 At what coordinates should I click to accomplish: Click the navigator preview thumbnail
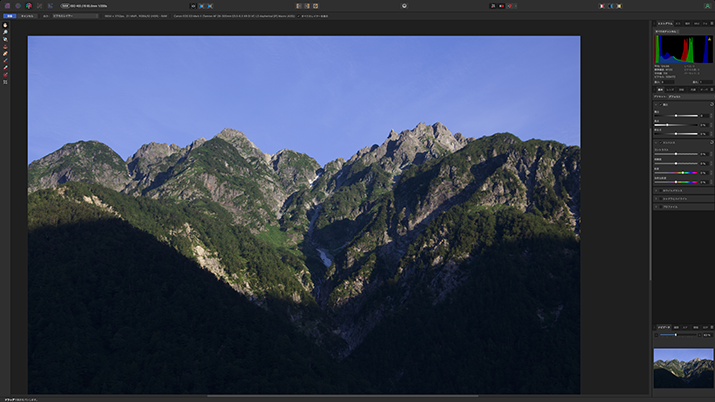coord(682,368)
